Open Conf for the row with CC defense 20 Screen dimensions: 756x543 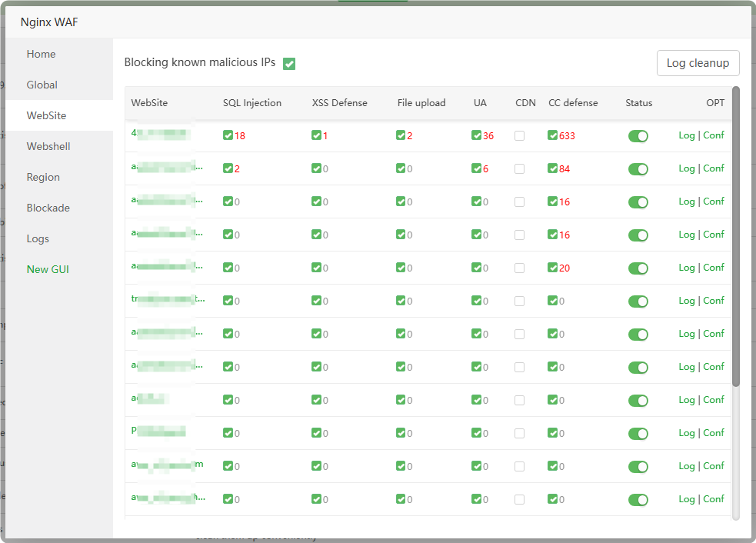[714, 268]
